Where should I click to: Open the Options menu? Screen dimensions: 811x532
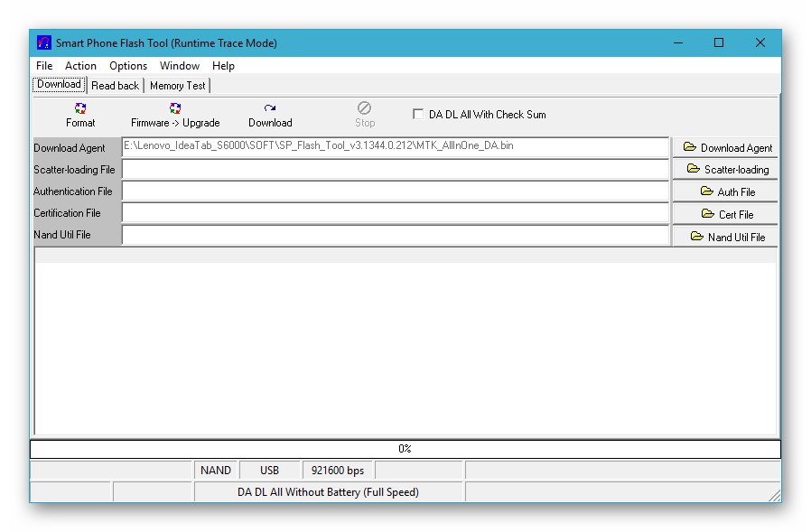pos(128,66)
